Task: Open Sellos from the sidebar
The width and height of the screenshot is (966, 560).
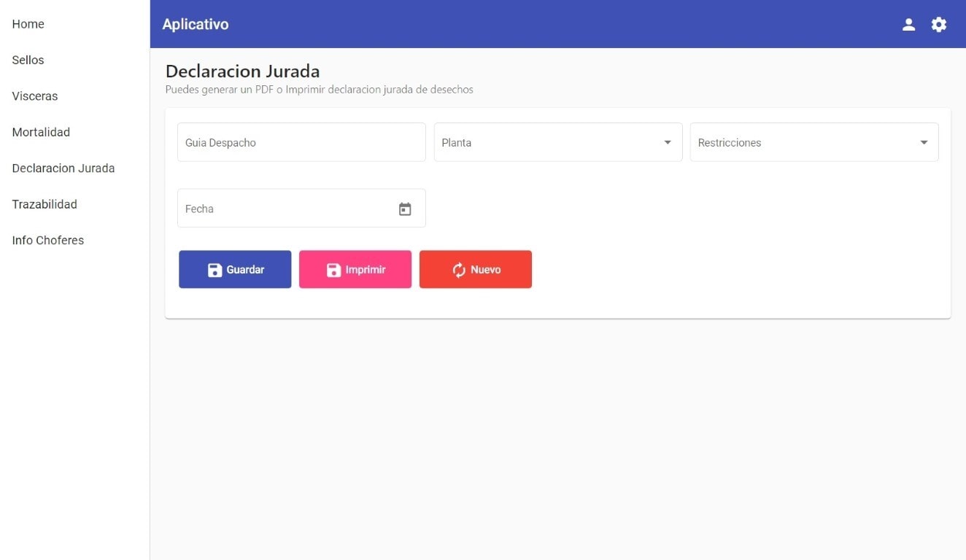Action: tap(28, 60)
